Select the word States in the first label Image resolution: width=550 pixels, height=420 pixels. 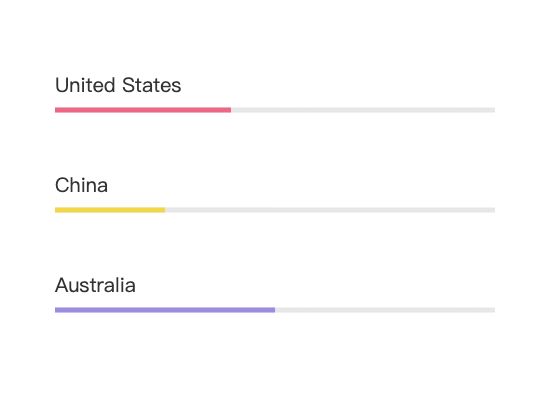[152, 85]
